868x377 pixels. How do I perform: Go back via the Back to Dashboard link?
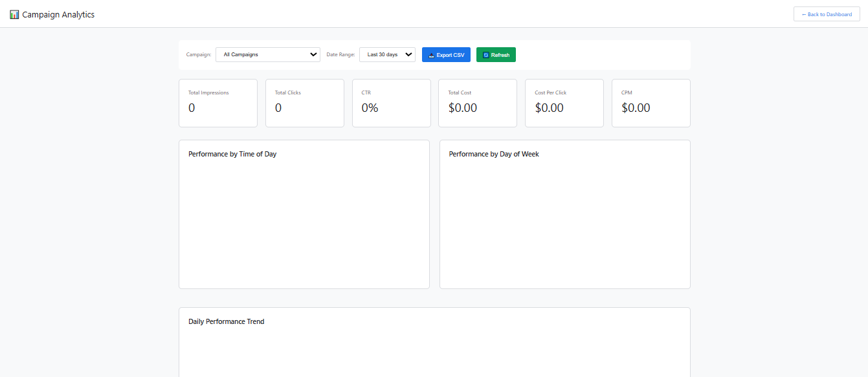(x=827, y=14)
